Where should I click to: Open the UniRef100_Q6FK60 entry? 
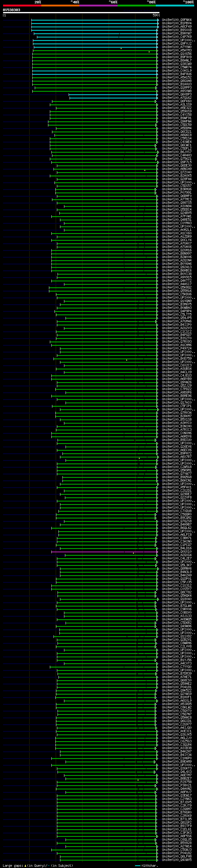tap(177, 101)
